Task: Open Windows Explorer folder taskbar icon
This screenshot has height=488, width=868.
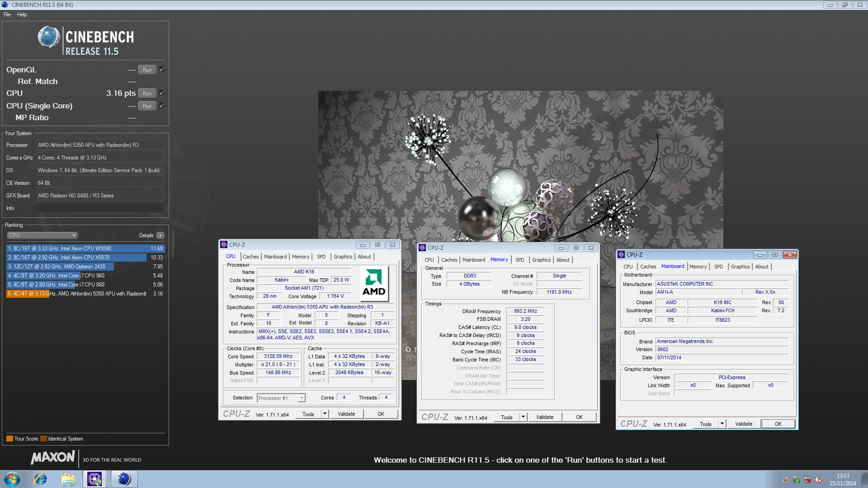Action: point(68,479)
